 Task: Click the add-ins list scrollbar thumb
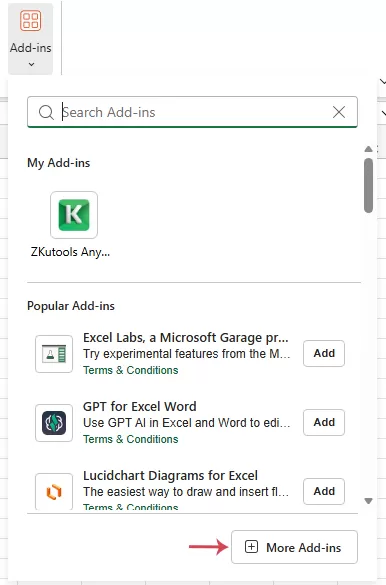click(x=368, y=185)
